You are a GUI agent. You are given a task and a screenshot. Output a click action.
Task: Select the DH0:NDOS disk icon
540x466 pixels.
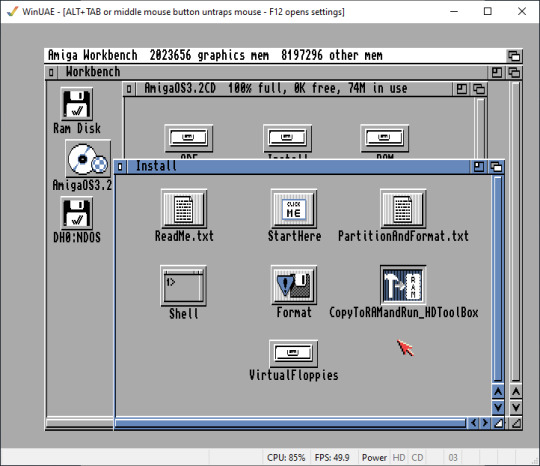pyautogui.click(x=77, y=213)
